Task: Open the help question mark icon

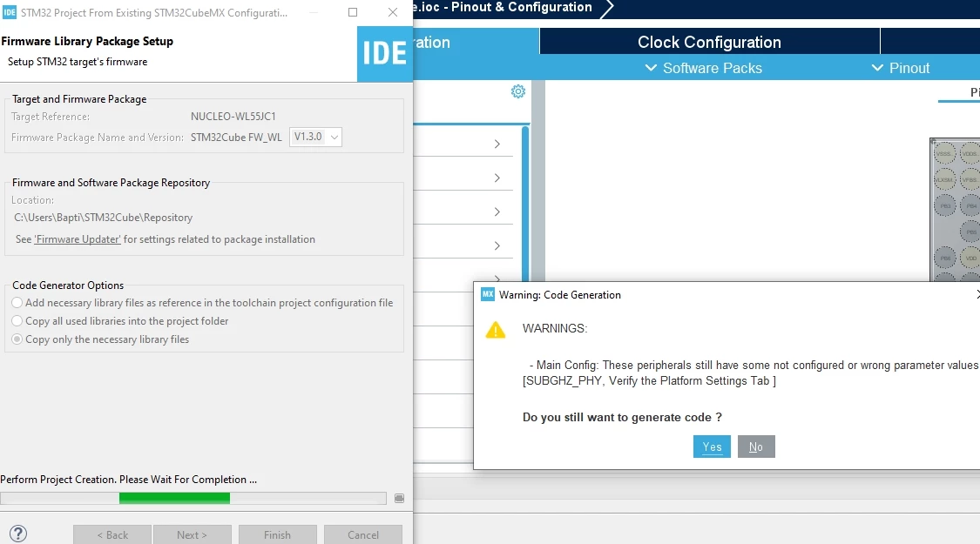Action: tap(18, 534)
